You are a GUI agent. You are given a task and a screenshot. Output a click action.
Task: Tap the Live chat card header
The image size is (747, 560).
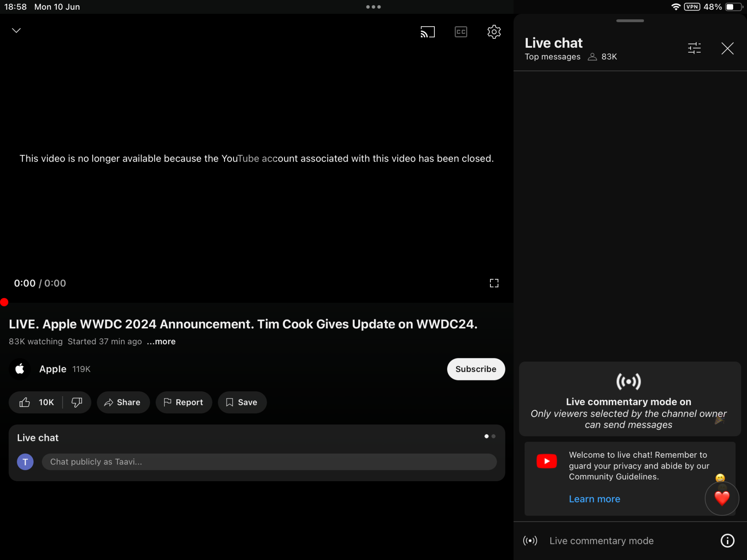click(38, 438)
